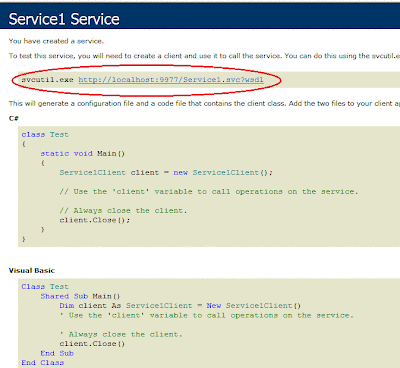Click the VB 'Class Test' line
The width and height of the screenshot is (400, 368).
[x=45, y=286]
